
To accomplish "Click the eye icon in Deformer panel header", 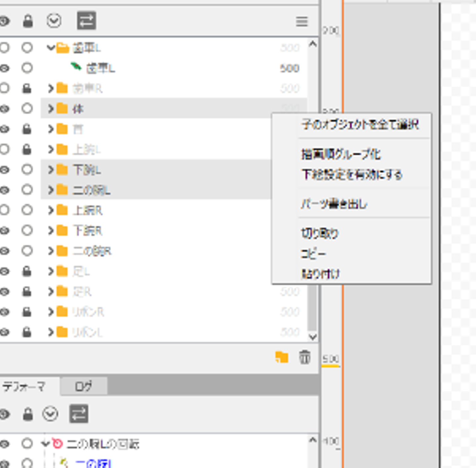I will (4, 414).
